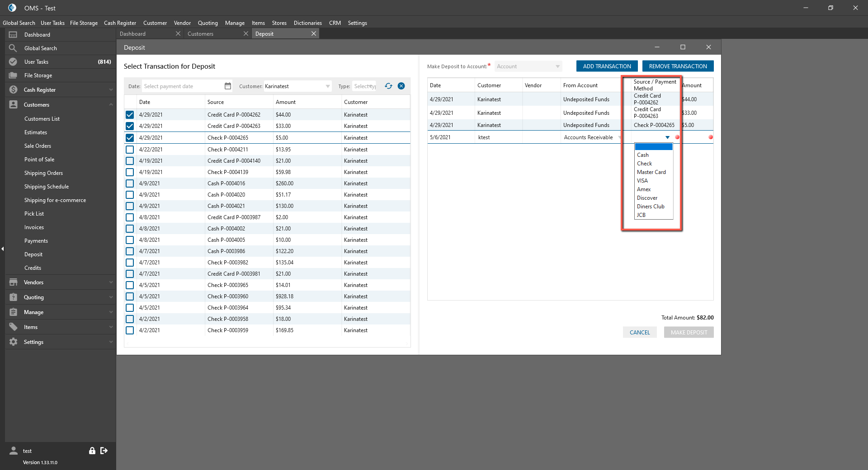Click the lock icon beside the test user
Image resolution: width=868 pixels, height=470 pixels.
(92, 451)
